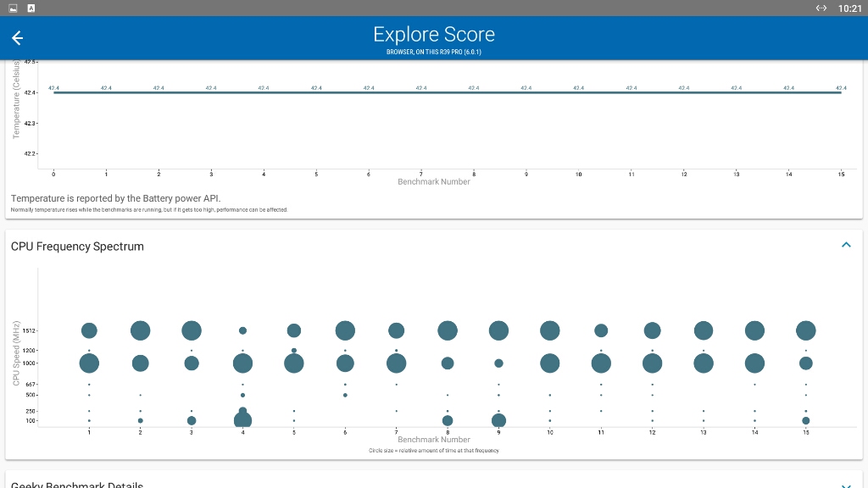Select the 1512 MHz bubble for benchmark 15
This screenshot has height=488, width=868.
[805, 331]
